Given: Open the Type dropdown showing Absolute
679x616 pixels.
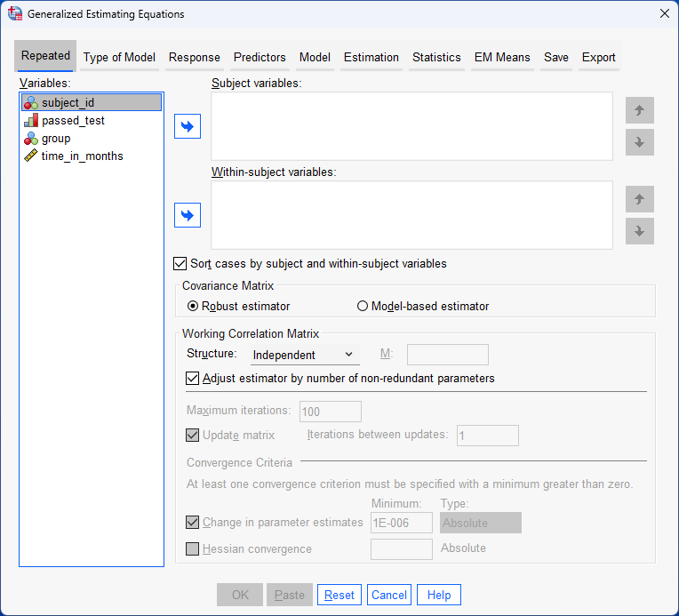Looking at the screenshot, I should pyautogui.click(x=481, y=523).
